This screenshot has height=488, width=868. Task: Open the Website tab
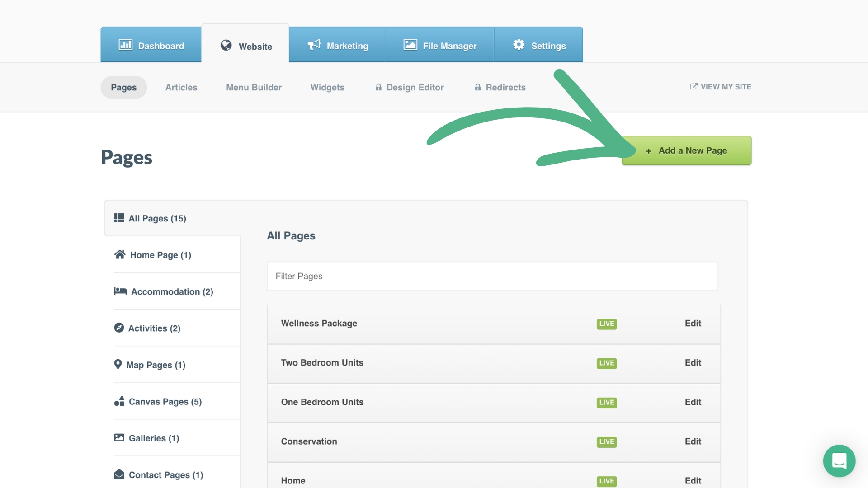[x=245, y=46]
